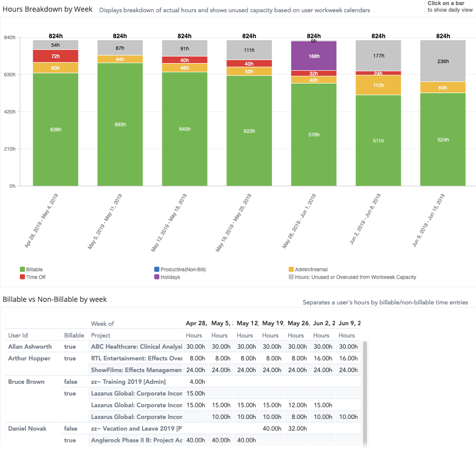
Task: Open RTL Entertainment: Effects project row
Action: click(x=136, y=358)
